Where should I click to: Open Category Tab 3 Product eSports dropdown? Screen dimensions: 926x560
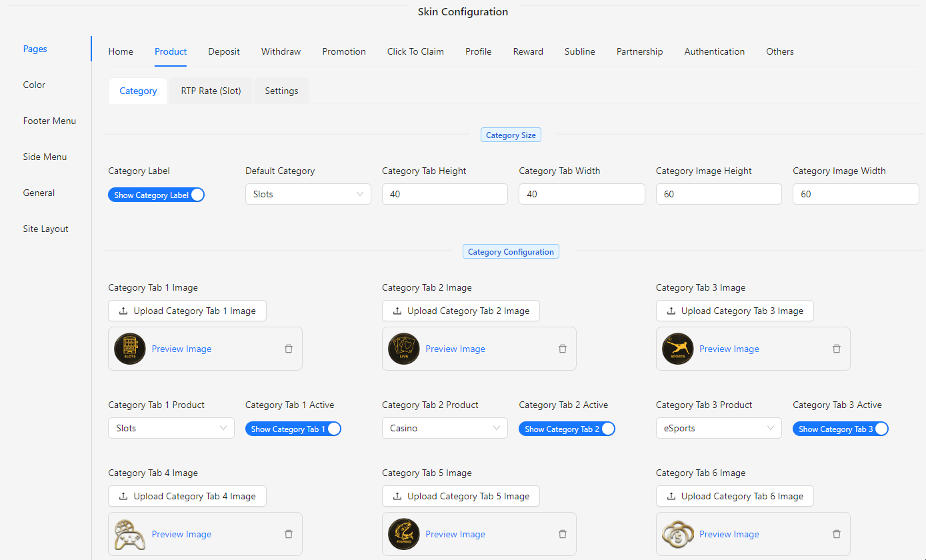tap(719, 428)
